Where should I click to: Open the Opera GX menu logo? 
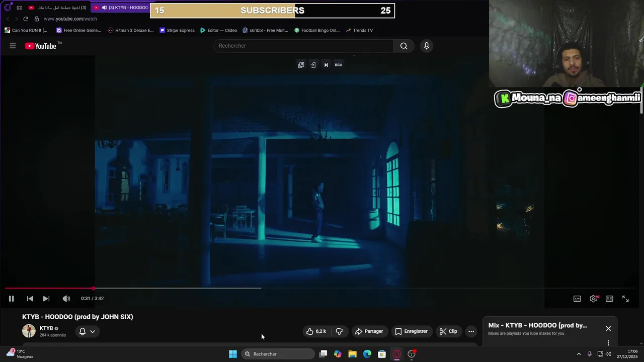[x=8, y=8]
